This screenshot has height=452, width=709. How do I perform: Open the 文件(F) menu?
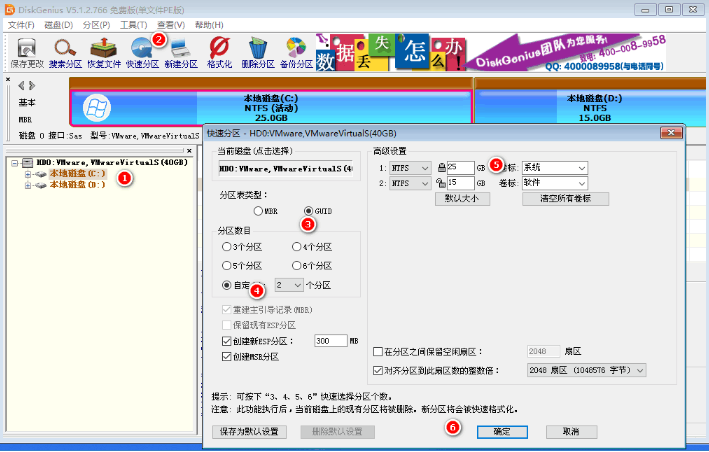[x=21, y=25]
